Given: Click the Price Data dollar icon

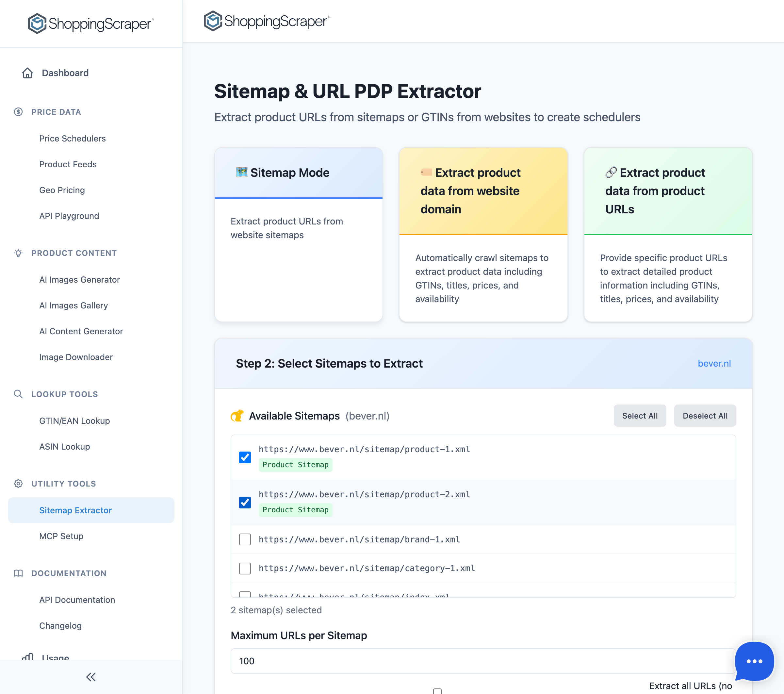Looking at the screenshot, I should 18,112.
